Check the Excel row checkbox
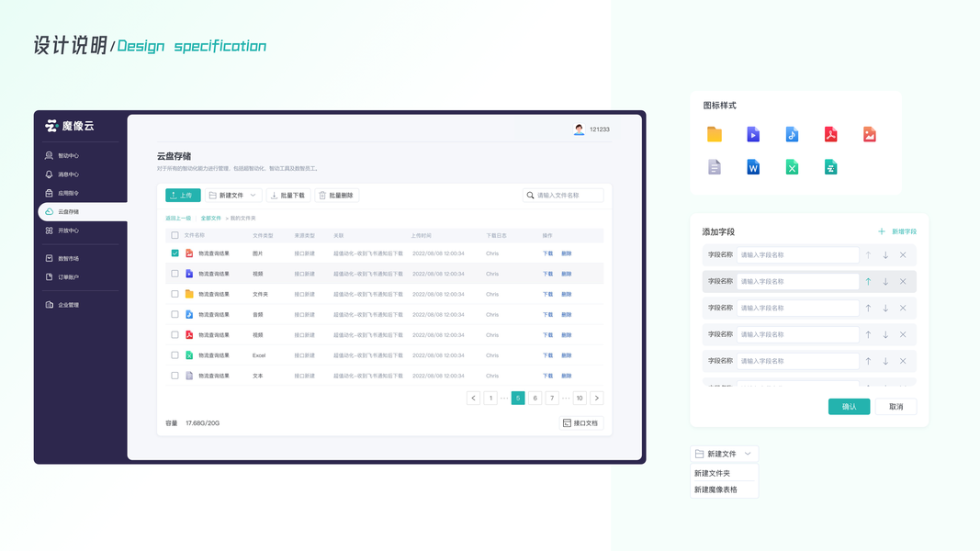This screenshot has width=980, height=551. tap(175, 355)
